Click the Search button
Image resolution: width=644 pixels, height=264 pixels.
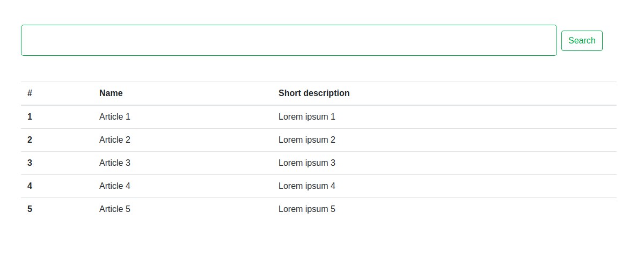(x=582, y=41)
